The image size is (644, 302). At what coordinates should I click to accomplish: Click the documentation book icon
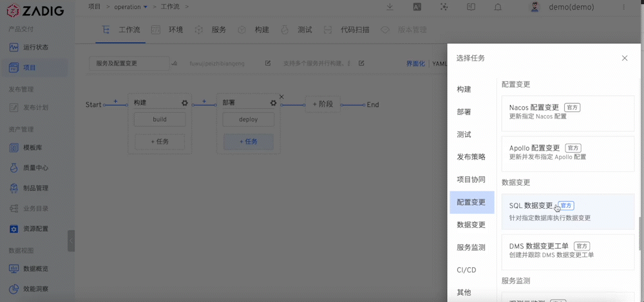[471, 6]
